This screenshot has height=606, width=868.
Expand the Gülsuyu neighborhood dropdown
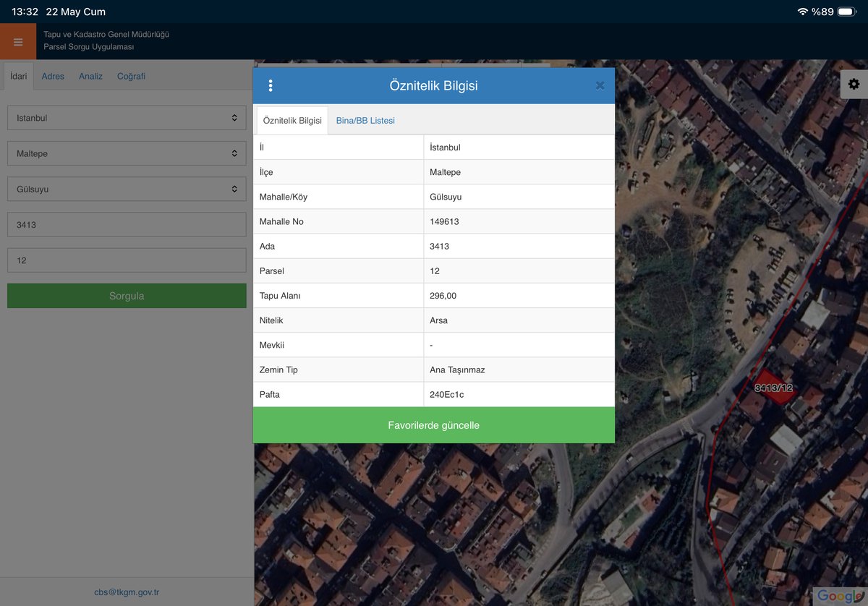(127, 189)
